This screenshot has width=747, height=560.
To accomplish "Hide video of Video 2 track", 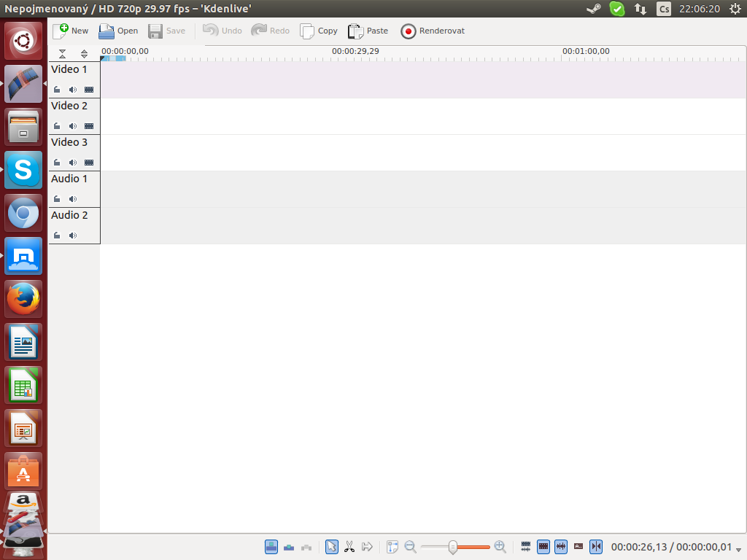I will click(x=89, y=126).
